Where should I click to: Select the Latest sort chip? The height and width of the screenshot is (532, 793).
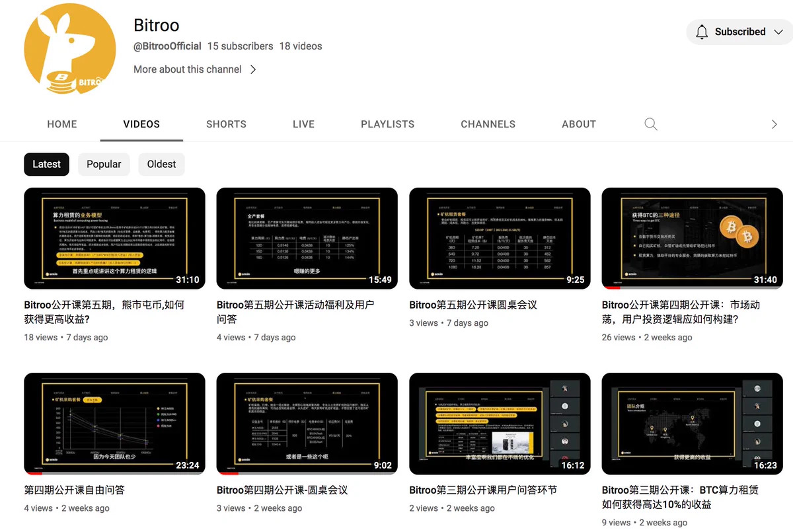click(46, 164)
